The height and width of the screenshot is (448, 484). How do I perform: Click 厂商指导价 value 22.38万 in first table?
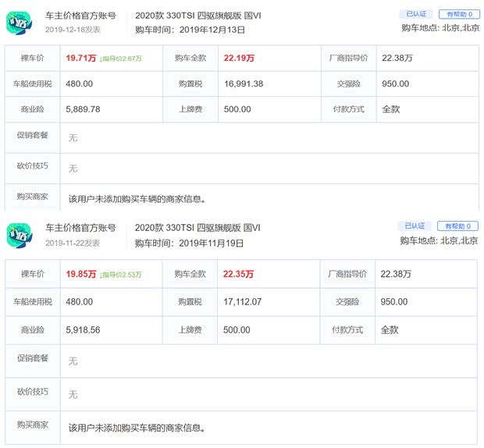tap(397, 58)
